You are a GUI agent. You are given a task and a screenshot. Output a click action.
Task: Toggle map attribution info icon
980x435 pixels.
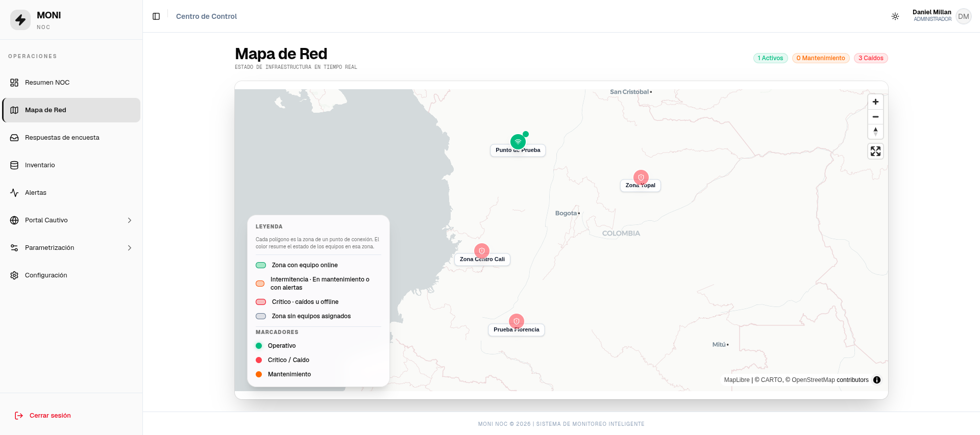(x=877, y=380)
